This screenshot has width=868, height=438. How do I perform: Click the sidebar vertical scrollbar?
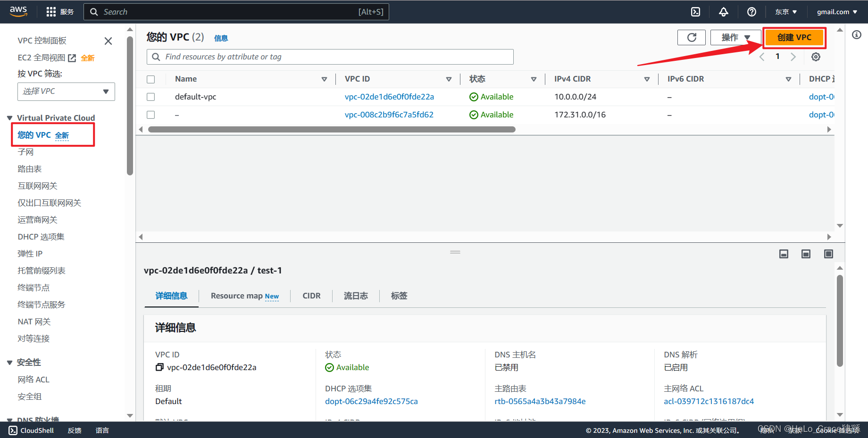coord(130,106)
